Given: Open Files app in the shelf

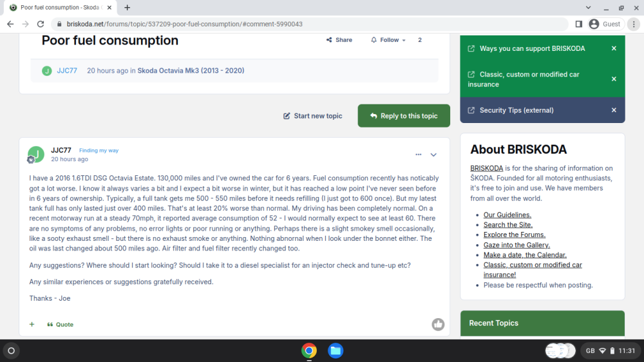Looking at the screenshot, I should [x=336, y=351].
